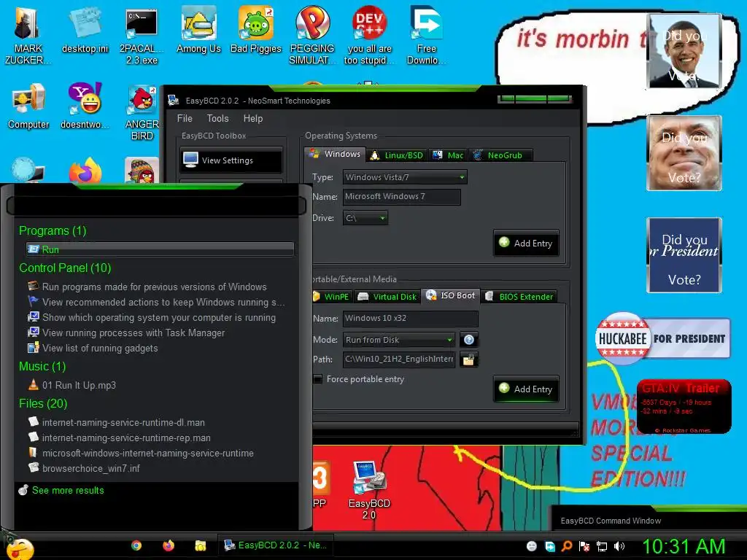The image size is (747, 560).
Task: Click the Name field Windows 10 x32
Action: 410,318
